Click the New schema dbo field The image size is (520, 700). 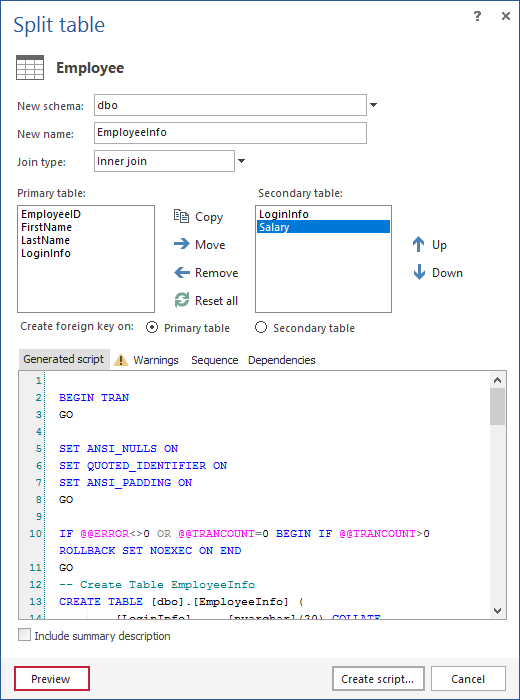(230, 105)
